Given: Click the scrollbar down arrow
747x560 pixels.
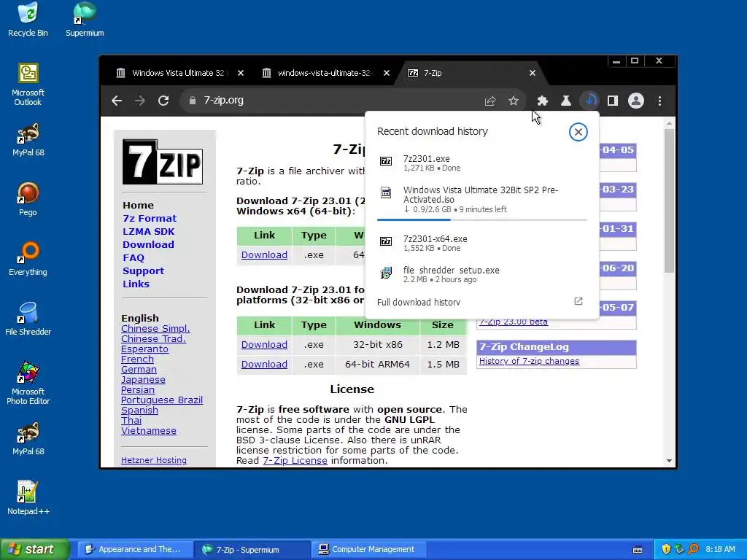Looking at the screenshot, I should [x=670, y=461].
